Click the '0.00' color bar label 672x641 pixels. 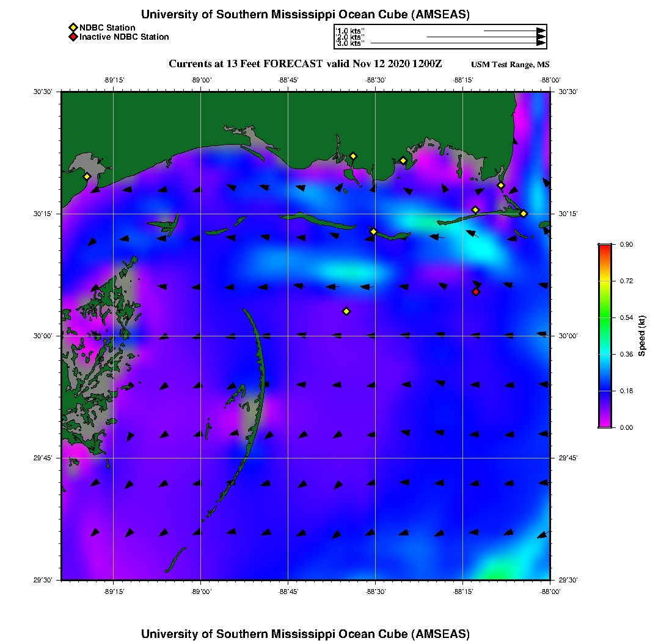coord(626,427)
